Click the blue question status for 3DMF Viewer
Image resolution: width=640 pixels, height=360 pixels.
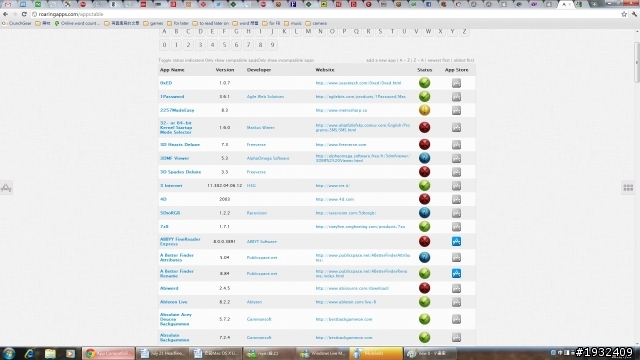point(424,158)
